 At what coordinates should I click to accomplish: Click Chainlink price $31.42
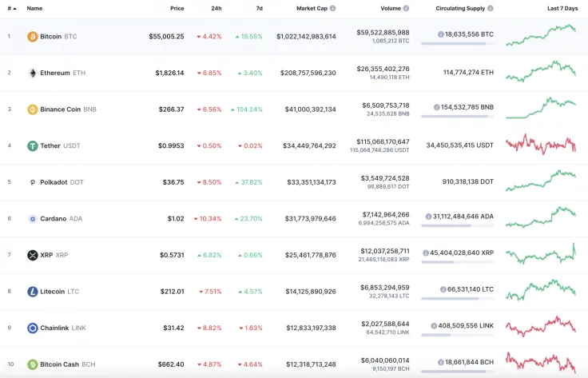point(173,328)
